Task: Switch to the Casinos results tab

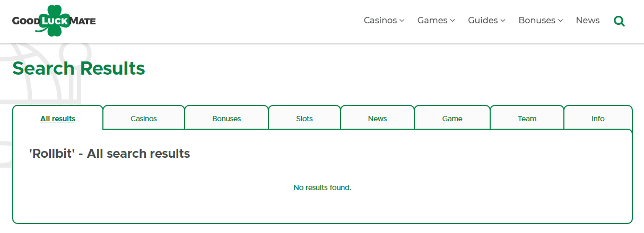Action: [x=144, y=118]
